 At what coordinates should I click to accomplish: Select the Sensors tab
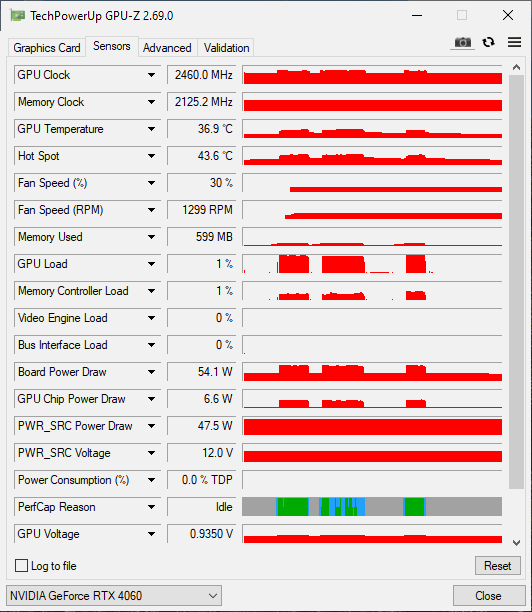(x=112, y=46)
